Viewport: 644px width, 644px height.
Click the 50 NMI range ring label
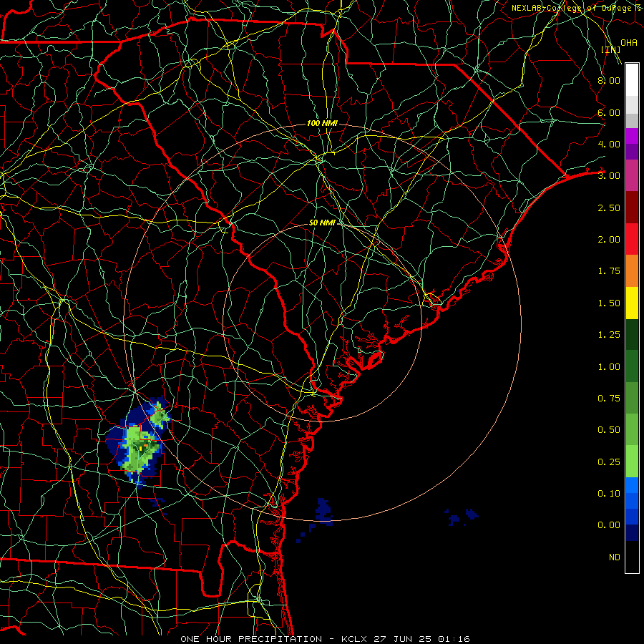click(x=323, y=223)
